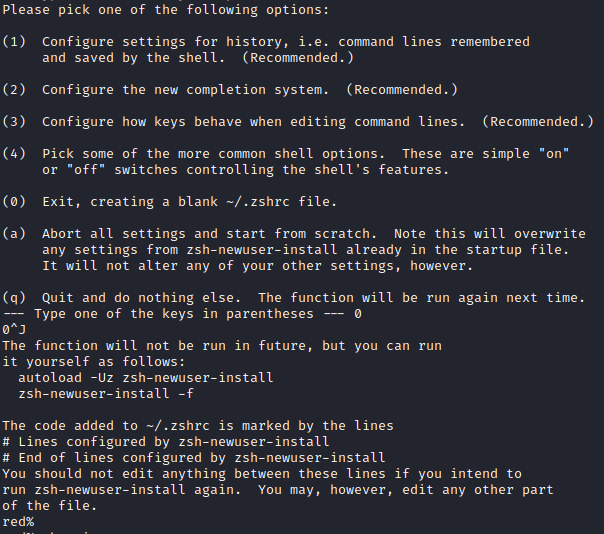Click the "(Recommended.)" text after completion system option
The image size is (604, 534).
coord(402,90)
